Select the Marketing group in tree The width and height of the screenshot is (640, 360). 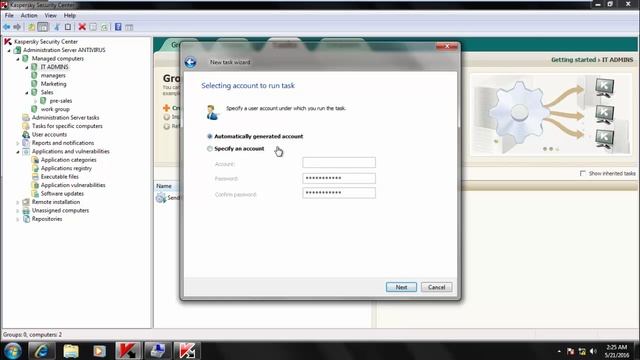(x=53, y=84)
